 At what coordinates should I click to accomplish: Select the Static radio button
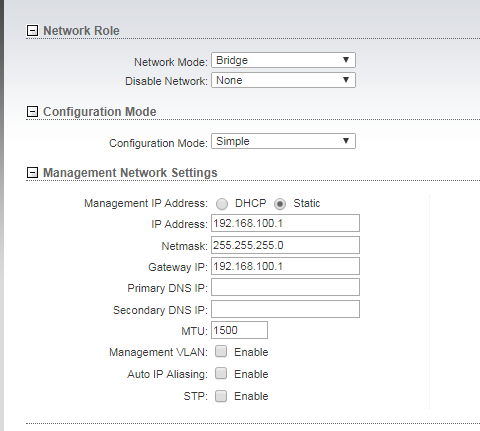(280, 204)
